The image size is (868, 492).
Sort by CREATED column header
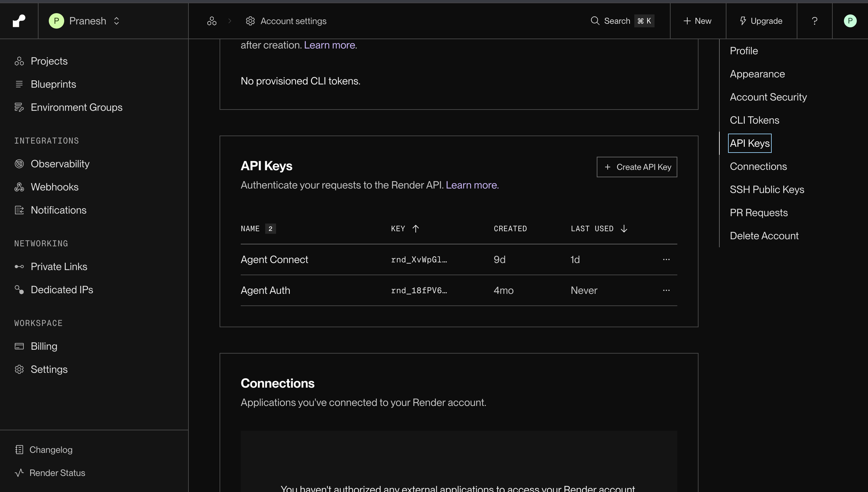[510, 229]
